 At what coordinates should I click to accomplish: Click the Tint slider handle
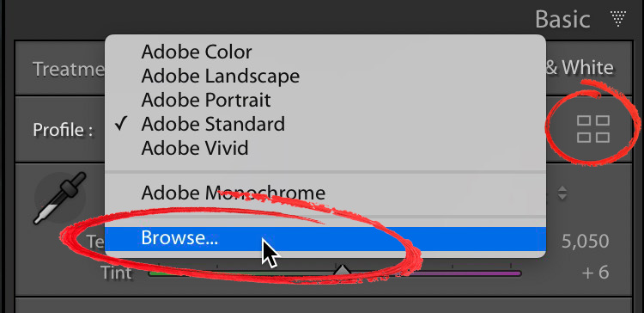pyautogui.click(x=342, y=270)
